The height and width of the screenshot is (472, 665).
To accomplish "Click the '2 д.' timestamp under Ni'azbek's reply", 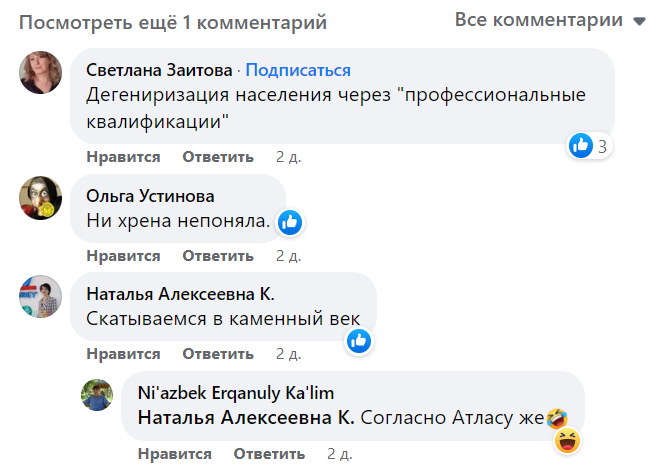I will click(340, 453).
